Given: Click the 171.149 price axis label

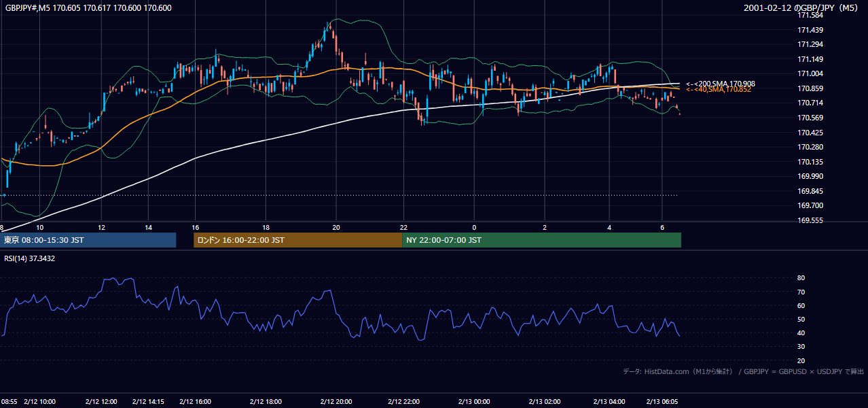Looking at the screenshot, I should click(x=810, y=59).
